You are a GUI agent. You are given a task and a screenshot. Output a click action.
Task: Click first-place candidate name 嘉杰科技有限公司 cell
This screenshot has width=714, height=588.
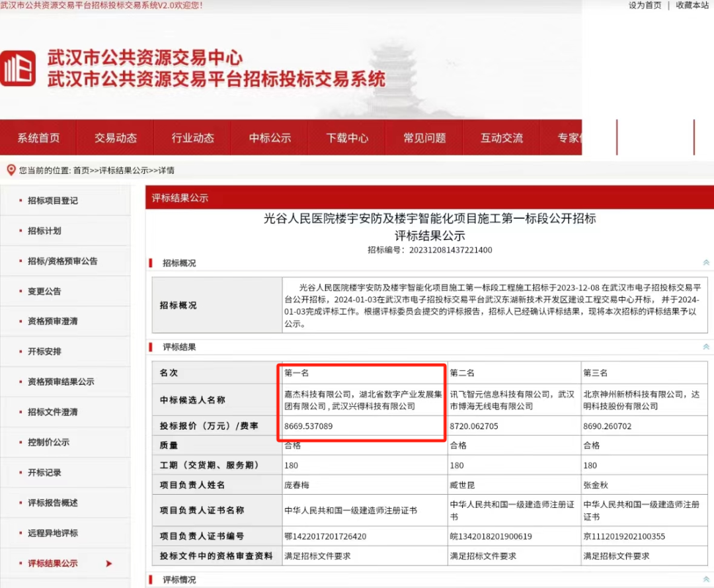tap(365, 400)
